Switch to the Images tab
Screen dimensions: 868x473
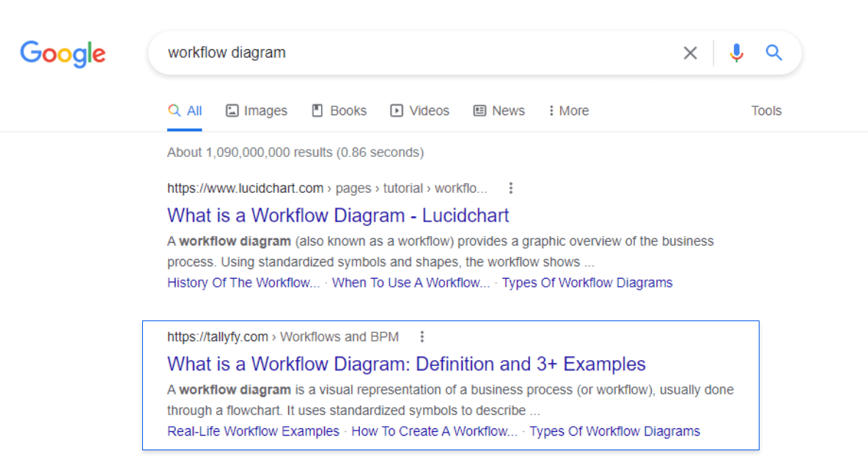tap(257, 111)
